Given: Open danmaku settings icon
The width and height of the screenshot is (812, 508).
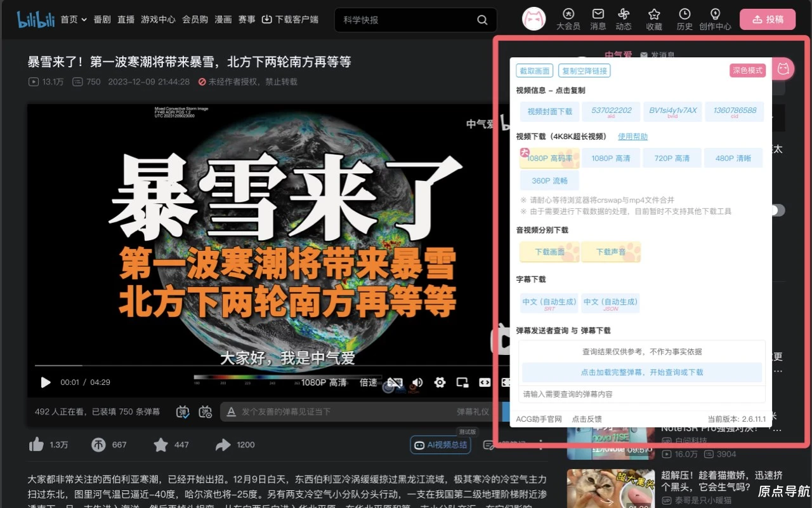Looking at the screenshot, I should [205, 411].
